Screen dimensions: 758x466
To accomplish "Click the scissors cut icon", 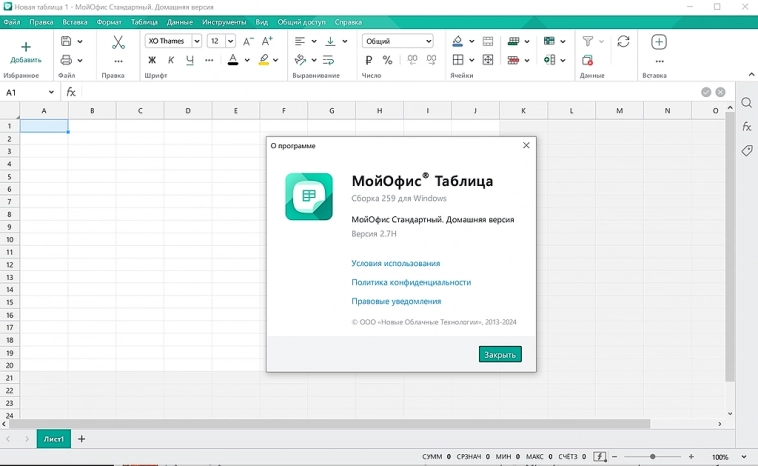I will point(118,42).
